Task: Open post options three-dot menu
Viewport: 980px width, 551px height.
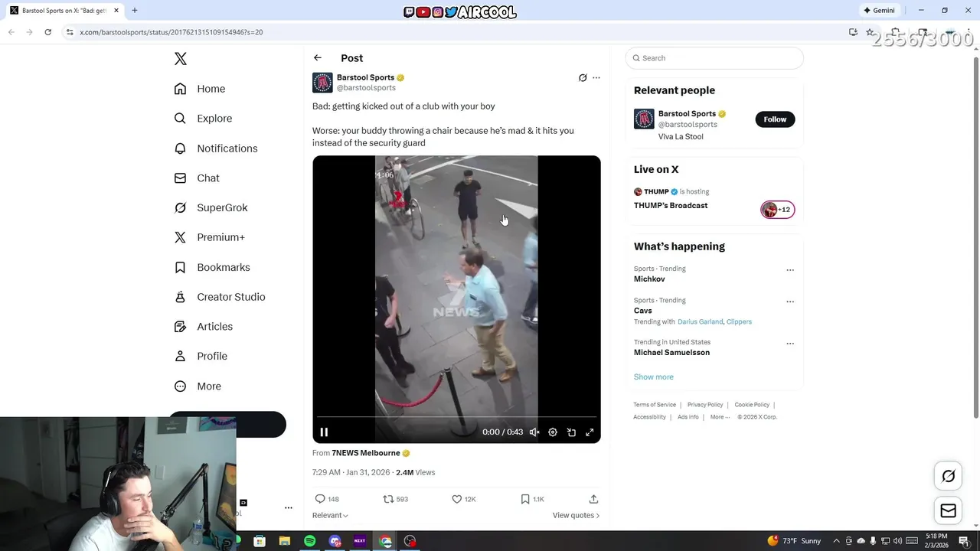Action: [596, 78]
